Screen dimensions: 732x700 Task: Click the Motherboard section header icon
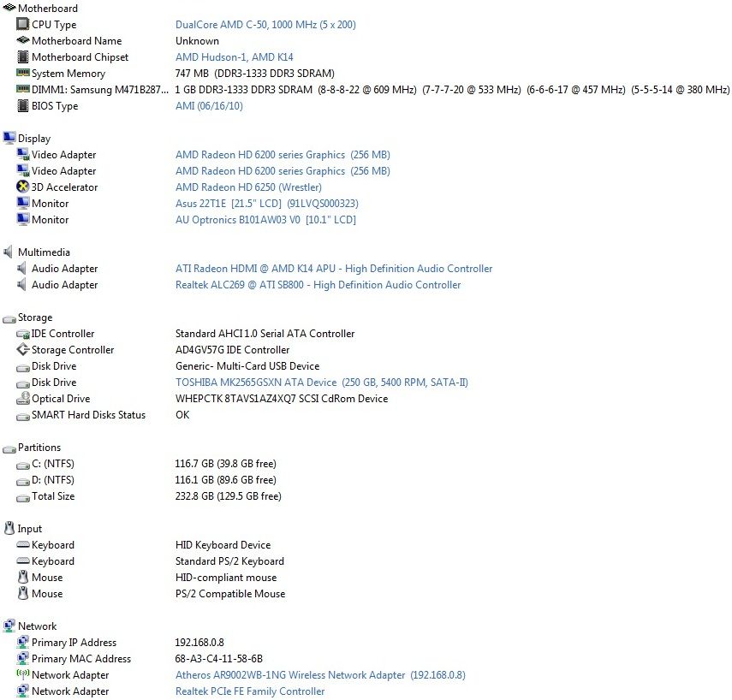9,9
